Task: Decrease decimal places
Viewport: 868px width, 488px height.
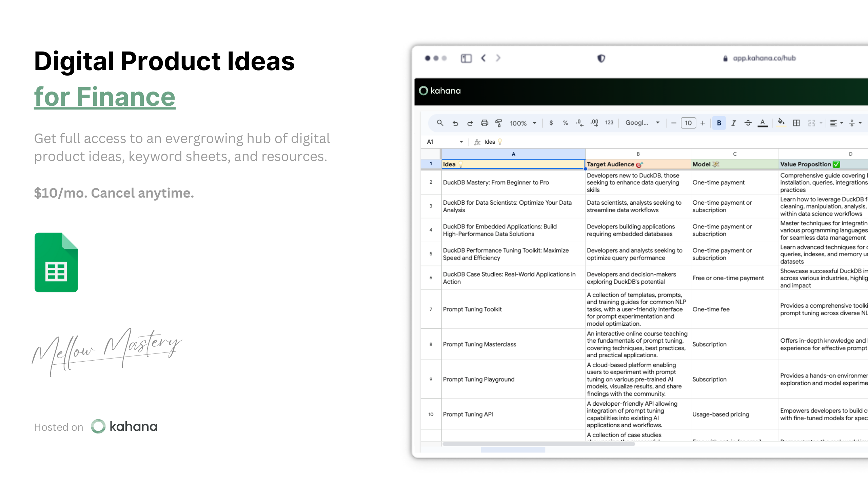Action: click(579, 123)
